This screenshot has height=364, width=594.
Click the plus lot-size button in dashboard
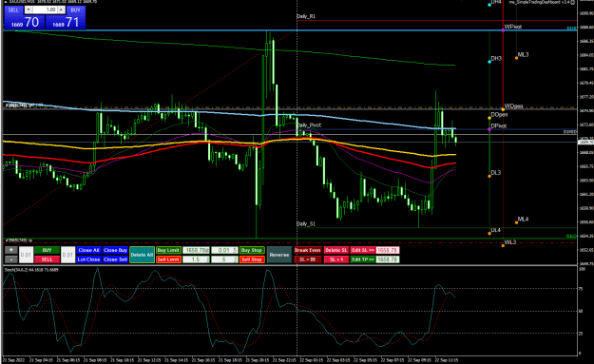11,250
